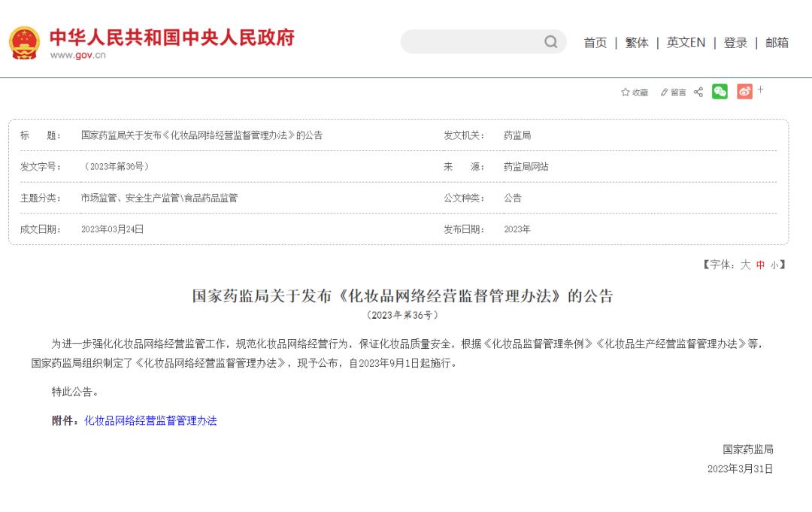Click the search magnifier icon
The image size is (812, 512).
click(551, 42)
